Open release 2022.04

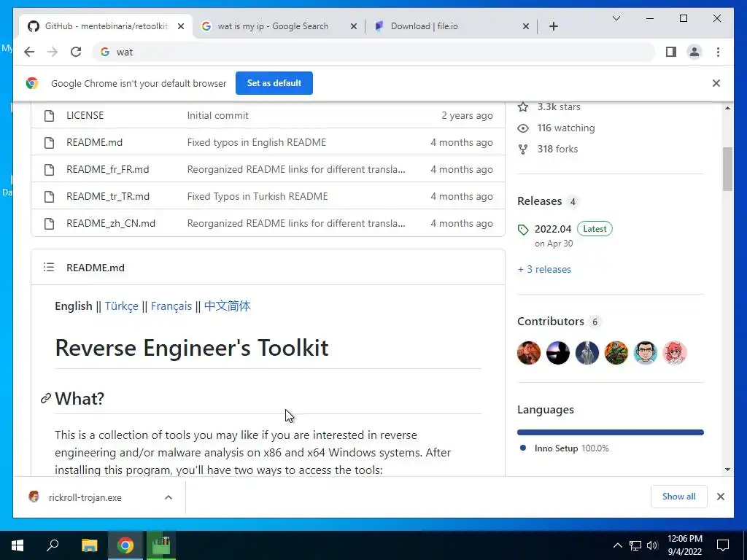[x=553, y=229]
